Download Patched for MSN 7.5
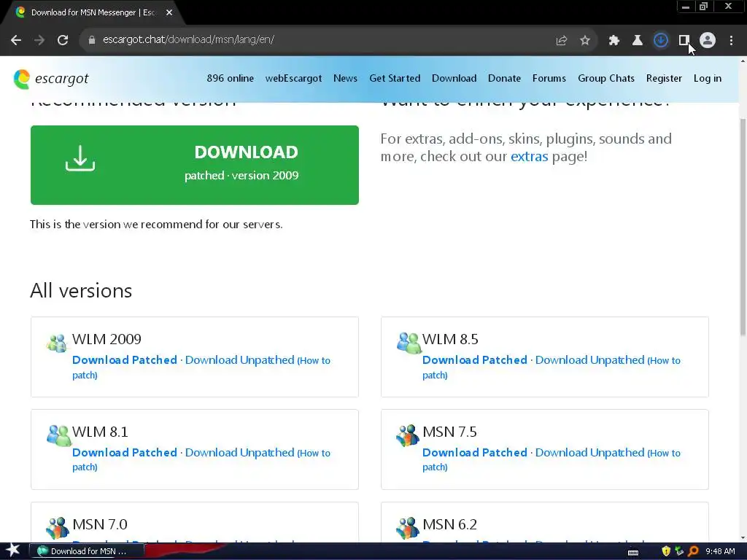This screenshot has width=747, height=560. [475, 452]
